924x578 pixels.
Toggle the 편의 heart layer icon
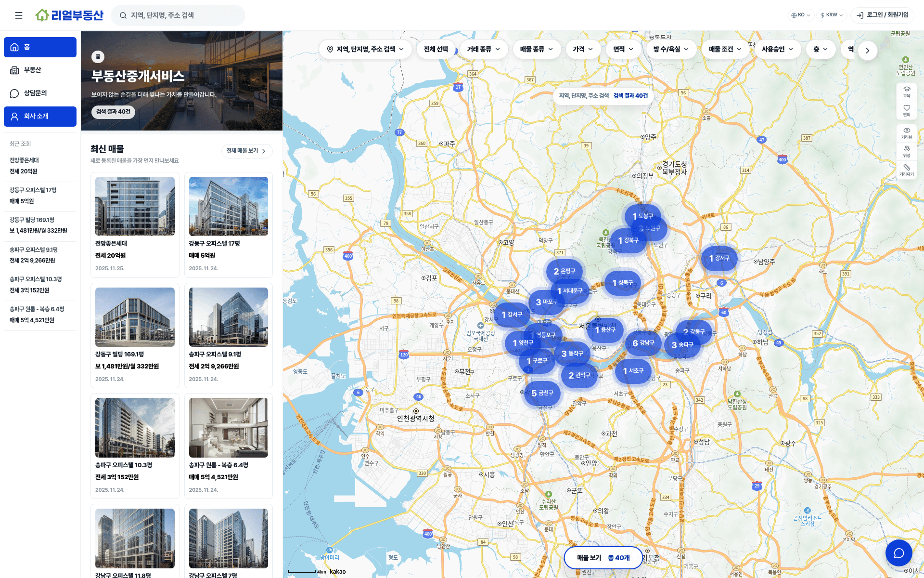[907, 110]
